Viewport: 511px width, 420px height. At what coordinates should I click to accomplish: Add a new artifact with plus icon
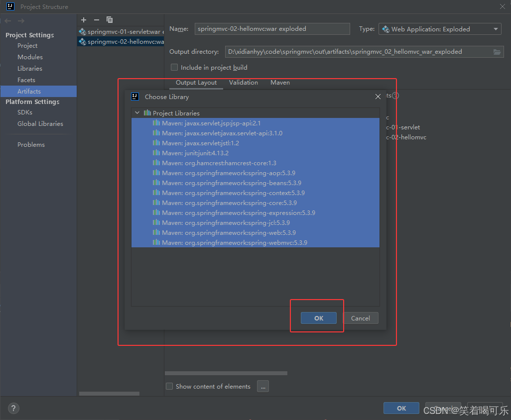click(84, 20)
